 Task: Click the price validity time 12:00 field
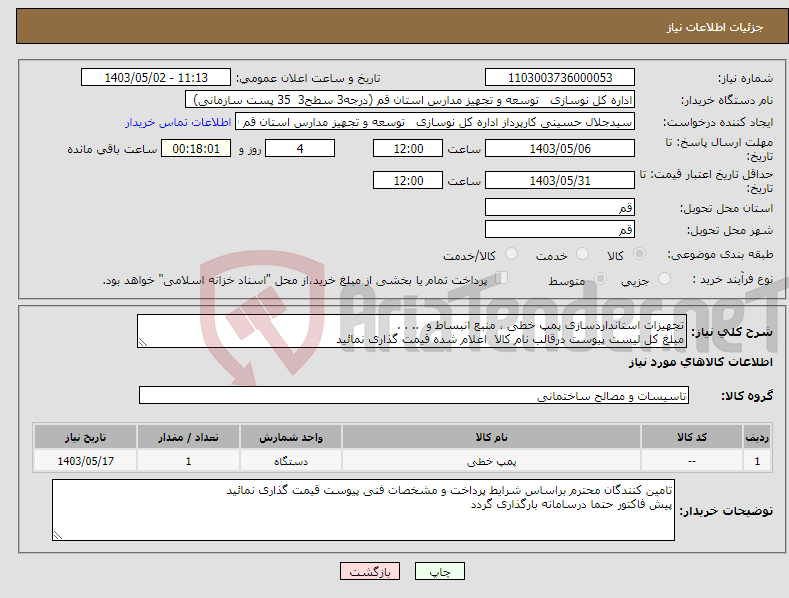click(408, 180)
